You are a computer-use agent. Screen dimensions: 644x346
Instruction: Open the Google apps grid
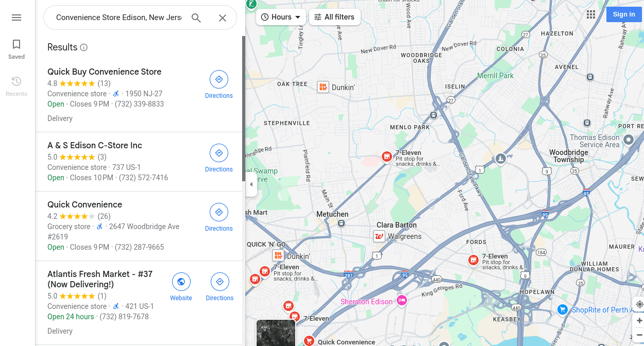point(590,14)
